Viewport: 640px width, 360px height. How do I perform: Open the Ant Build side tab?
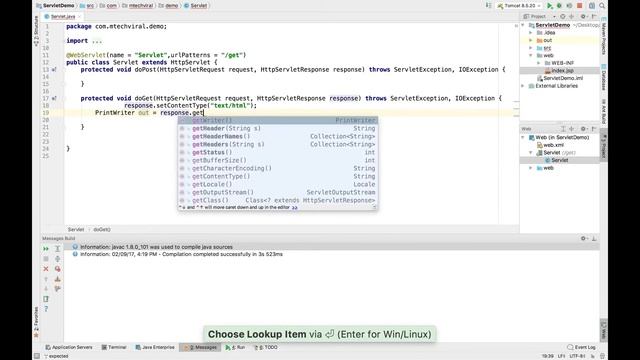604,111
